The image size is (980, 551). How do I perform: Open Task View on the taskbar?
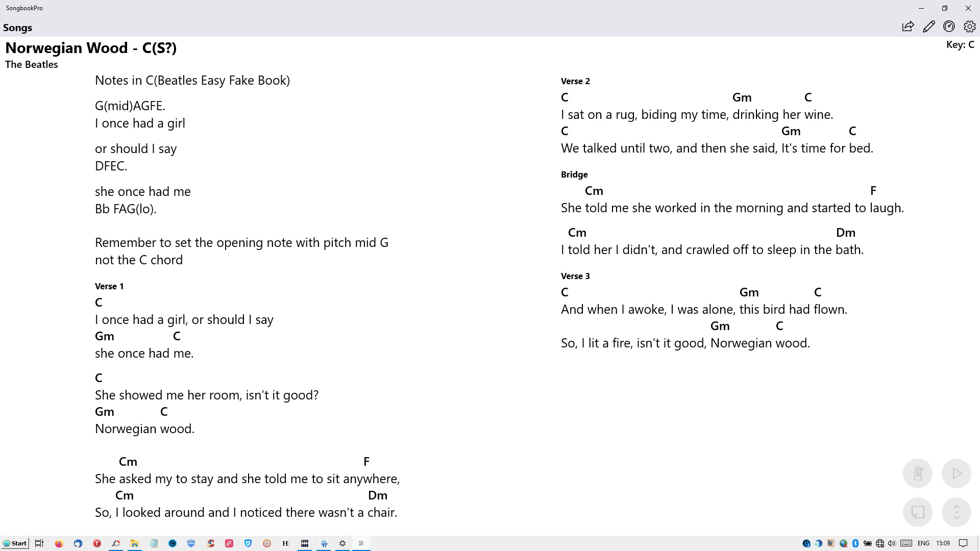click(39, 543)
